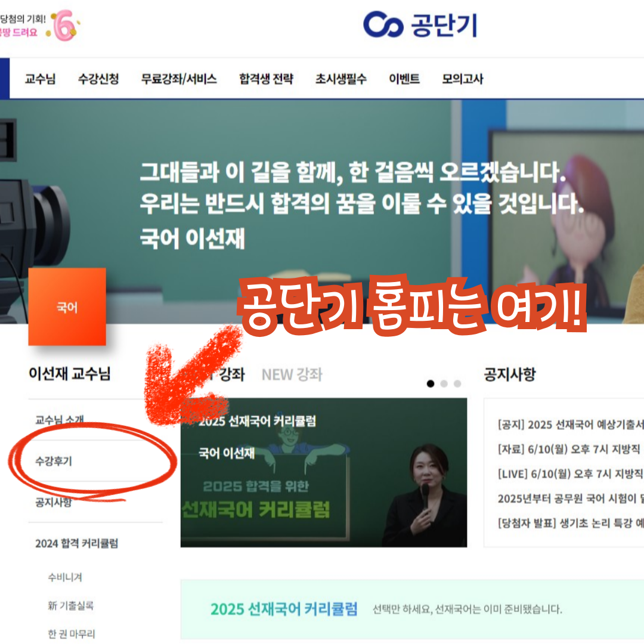Select 수비니겨 in the sidebar submenu
This screenshot has height=644, width=644.
(65, 577)
